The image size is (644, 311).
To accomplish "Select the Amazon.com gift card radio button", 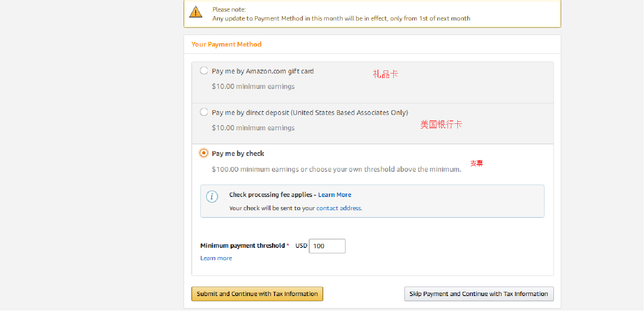I will click(204, 71).
